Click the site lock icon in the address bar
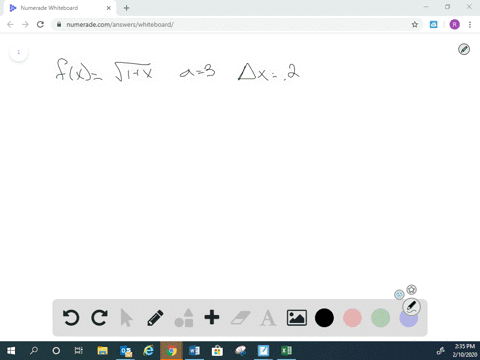 pyautogui.click(x=59, y=24)
